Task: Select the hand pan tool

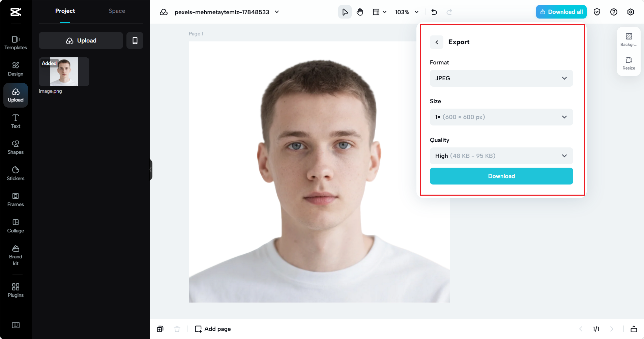Action: (x=360, y=12)
